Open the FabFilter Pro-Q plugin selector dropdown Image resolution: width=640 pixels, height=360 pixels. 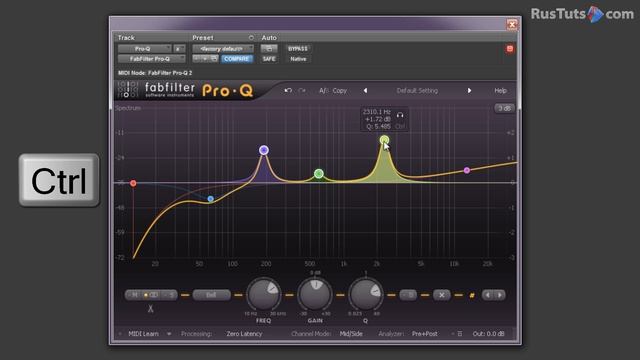click(151, 59)
